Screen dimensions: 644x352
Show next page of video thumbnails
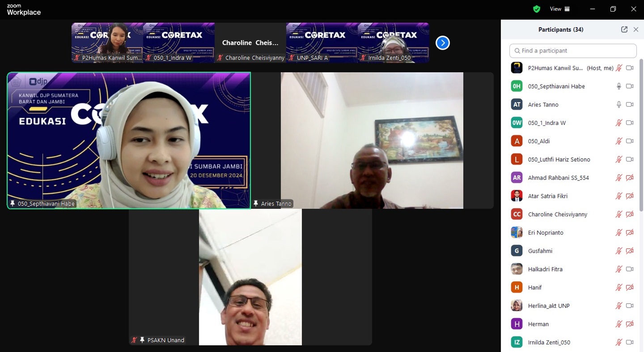click(x=442, y=43)
